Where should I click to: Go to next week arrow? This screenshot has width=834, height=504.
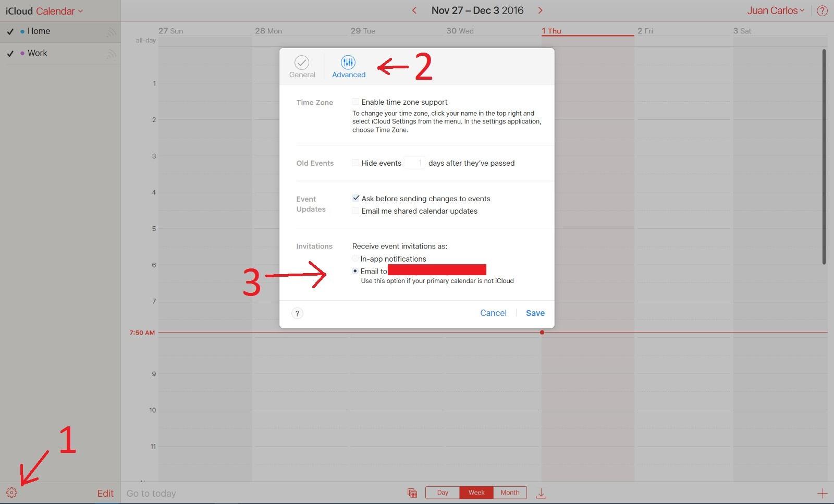tap(540, 10)
